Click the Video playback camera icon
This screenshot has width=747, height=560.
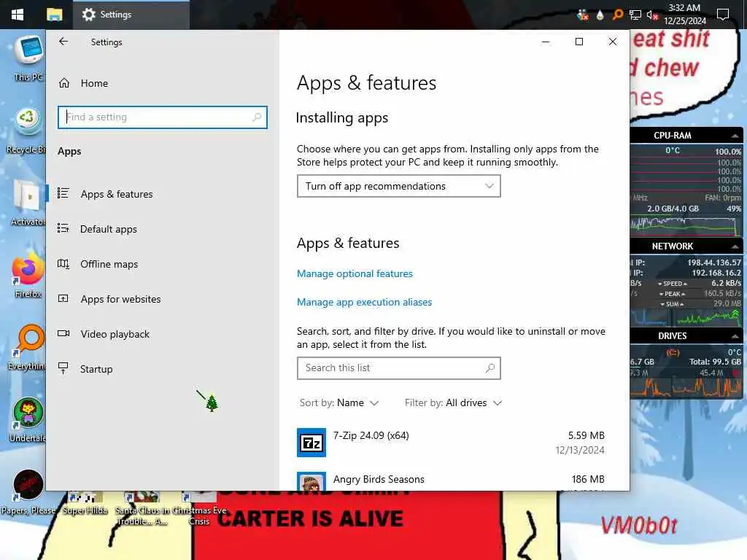click(x=63, y=333)
